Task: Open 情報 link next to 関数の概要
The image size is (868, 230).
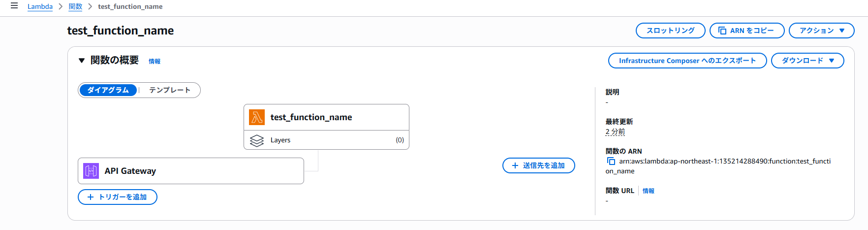Action: point(155,62)
